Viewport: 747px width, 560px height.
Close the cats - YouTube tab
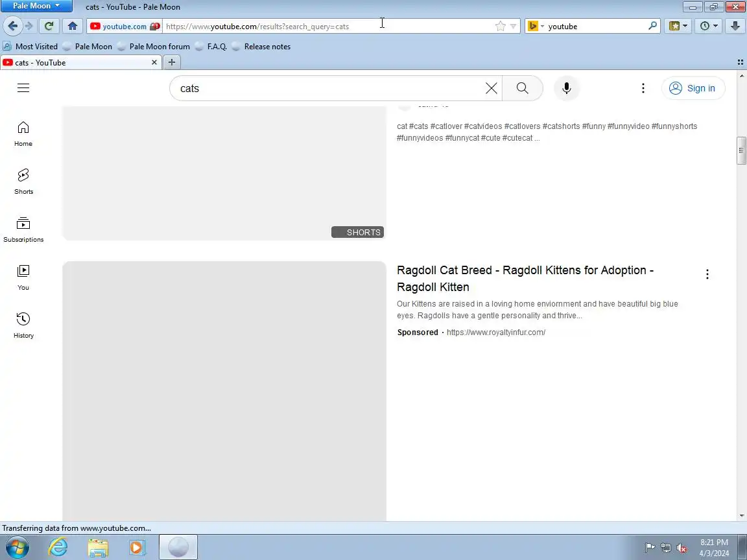(x=154, y=62)
